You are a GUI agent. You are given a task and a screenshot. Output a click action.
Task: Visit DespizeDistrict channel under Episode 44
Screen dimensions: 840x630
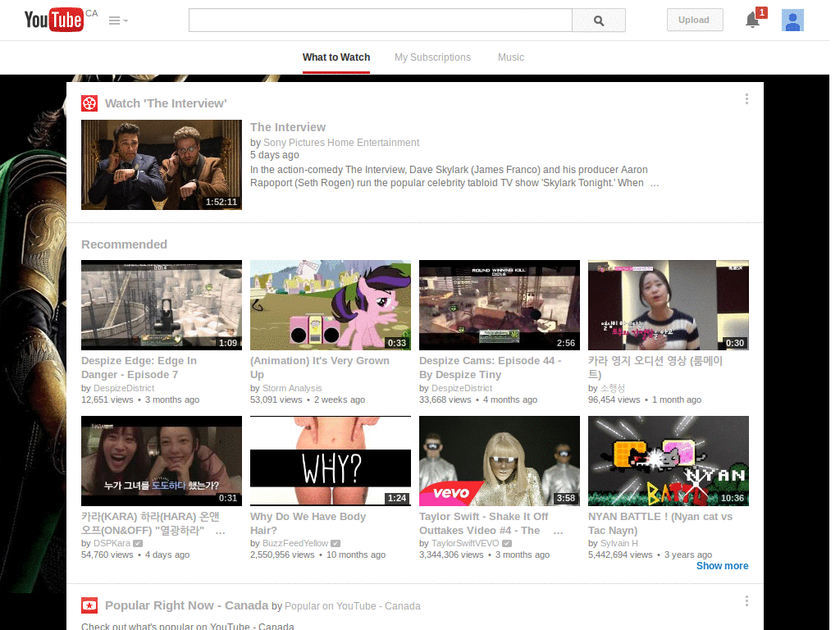click(x=462, y=388)
